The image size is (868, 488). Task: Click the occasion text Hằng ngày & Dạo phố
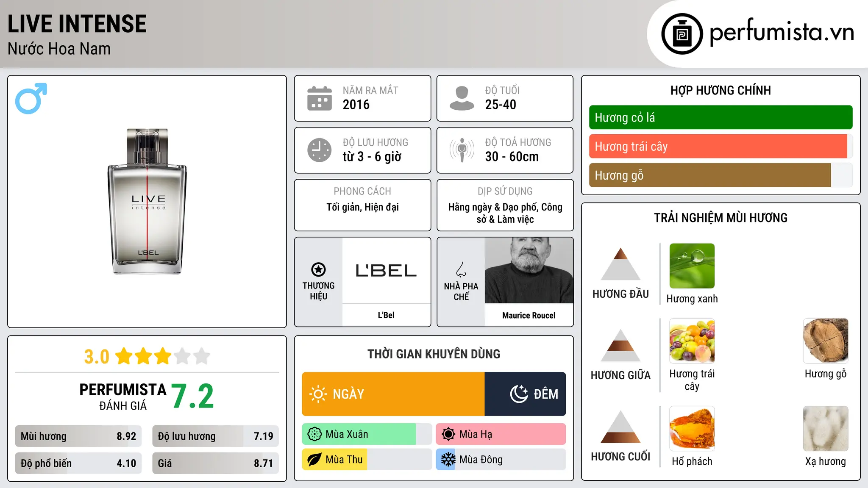coord(494,207)
